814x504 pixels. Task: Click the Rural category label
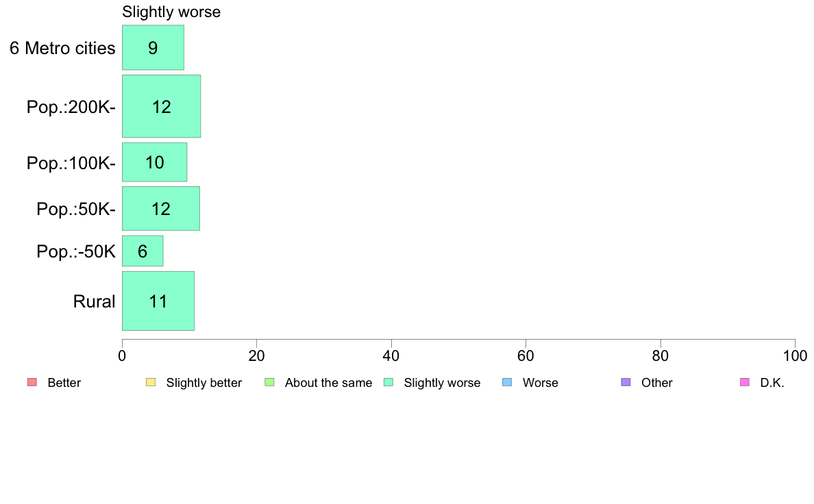pos(94,301)
